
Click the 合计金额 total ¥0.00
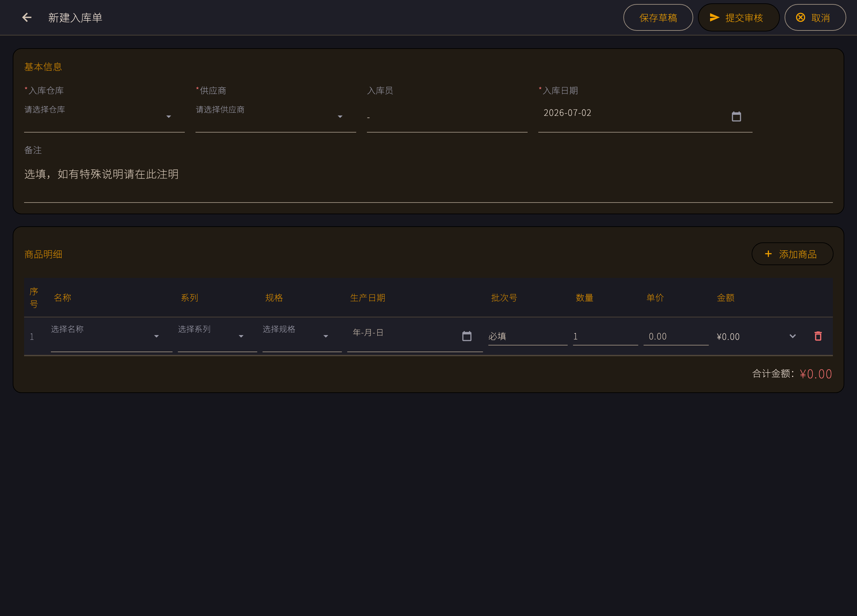[816, 374]
